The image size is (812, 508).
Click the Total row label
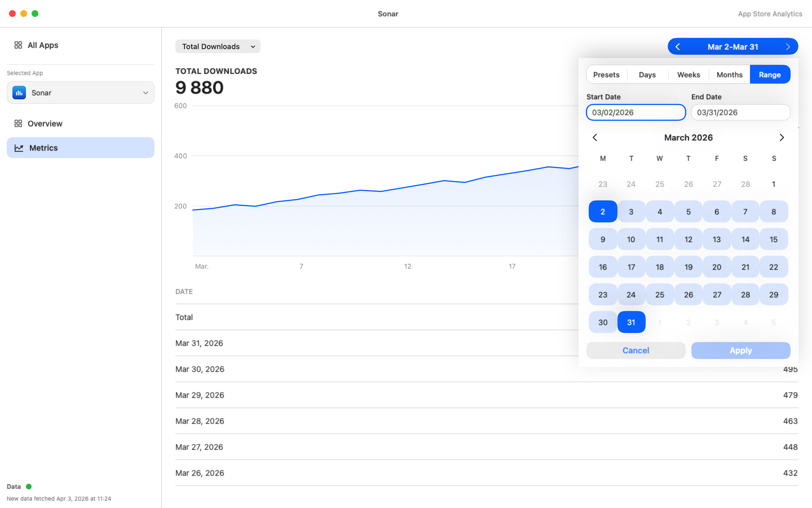(184, 317)
